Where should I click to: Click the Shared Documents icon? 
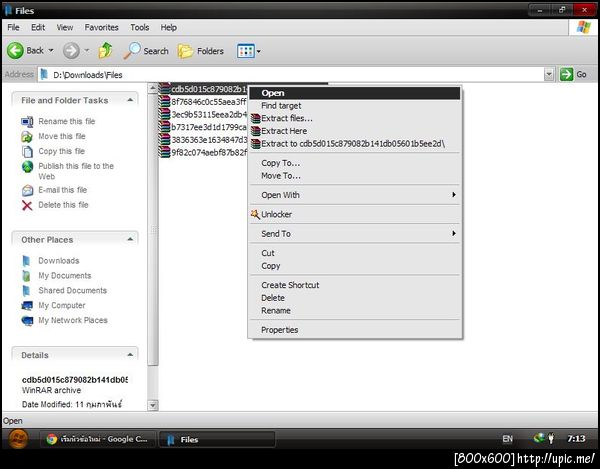(26, 291)
